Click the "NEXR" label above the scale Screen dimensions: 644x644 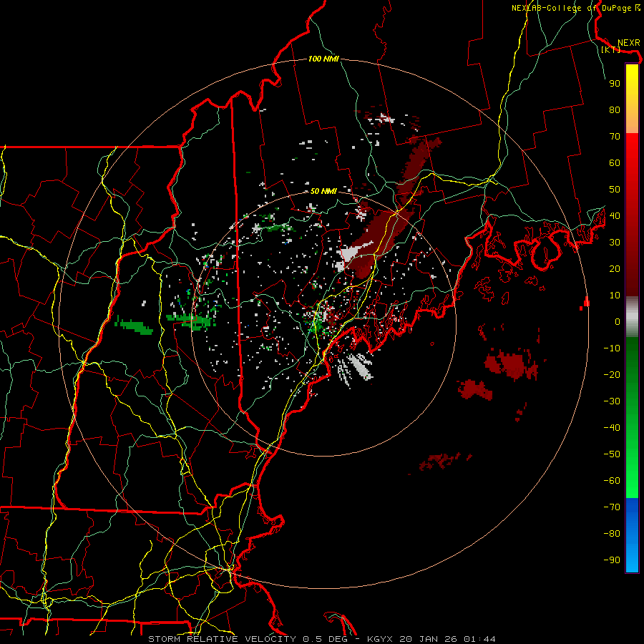(x=629, y=43)
